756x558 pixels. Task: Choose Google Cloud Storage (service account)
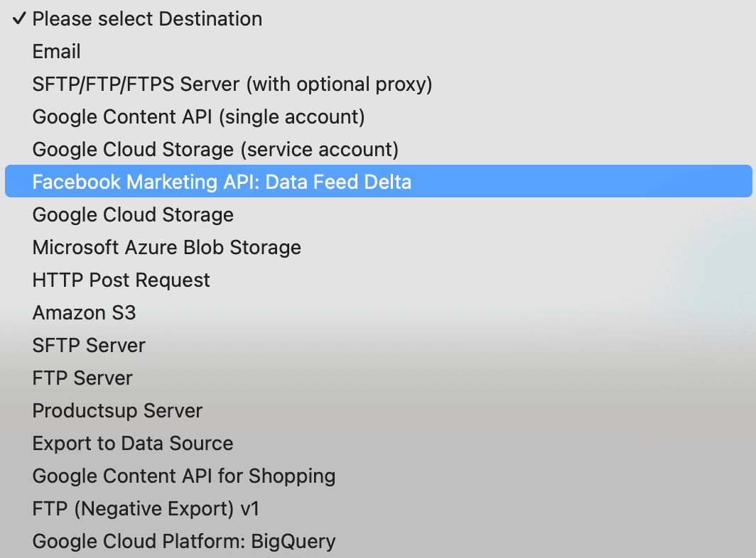point(379,149)
